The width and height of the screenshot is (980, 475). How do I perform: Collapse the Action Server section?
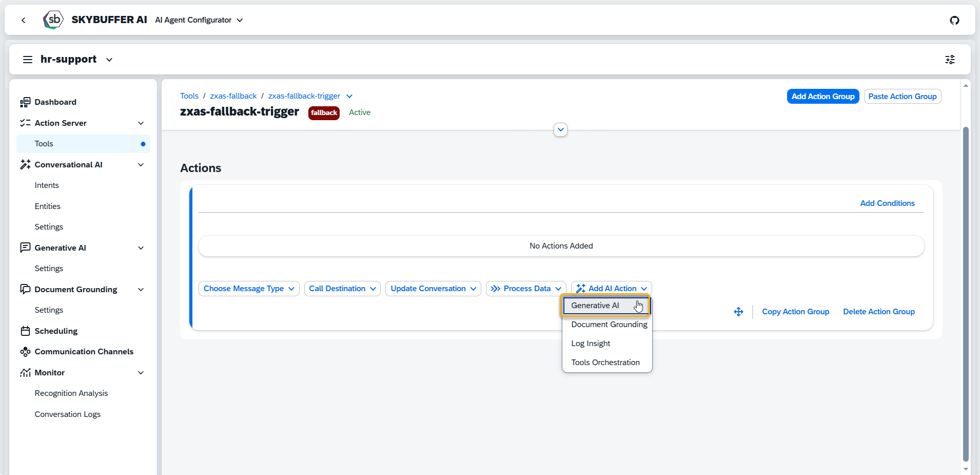point(141,123)
